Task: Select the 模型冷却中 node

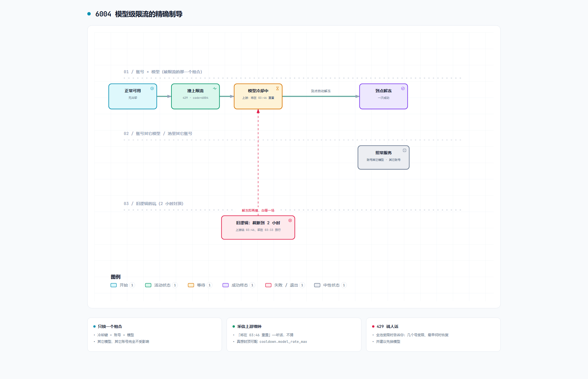Action: tap(258, 96)
